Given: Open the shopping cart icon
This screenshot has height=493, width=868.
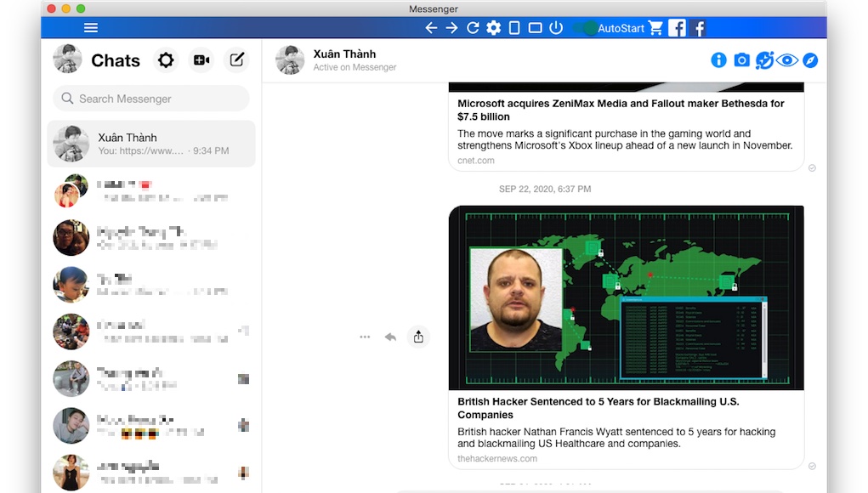Looking at the screenshot, I should pyautogui.click(x=655, y=28).
